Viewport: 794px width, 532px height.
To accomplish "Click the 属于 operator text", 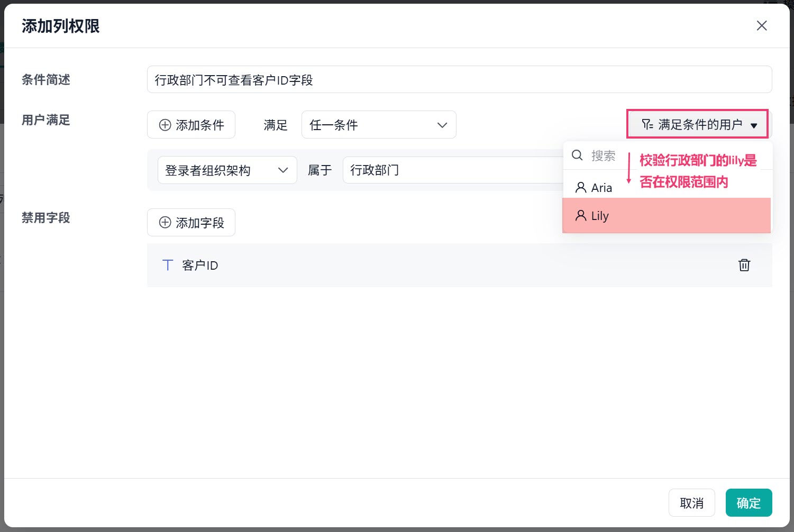I will click(320, 170).
